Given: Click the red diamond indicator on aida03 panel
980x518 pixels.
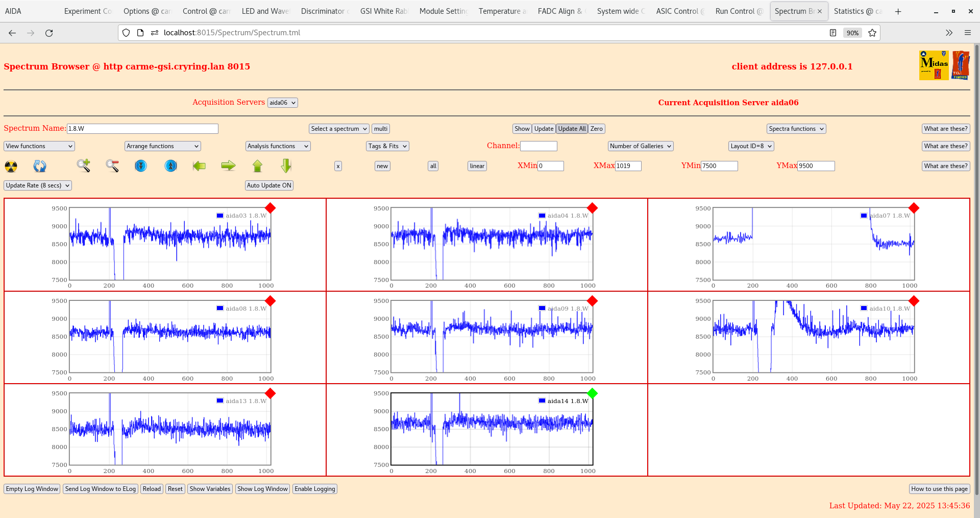Looking at the screenshot, I should (x=271, y=208).
